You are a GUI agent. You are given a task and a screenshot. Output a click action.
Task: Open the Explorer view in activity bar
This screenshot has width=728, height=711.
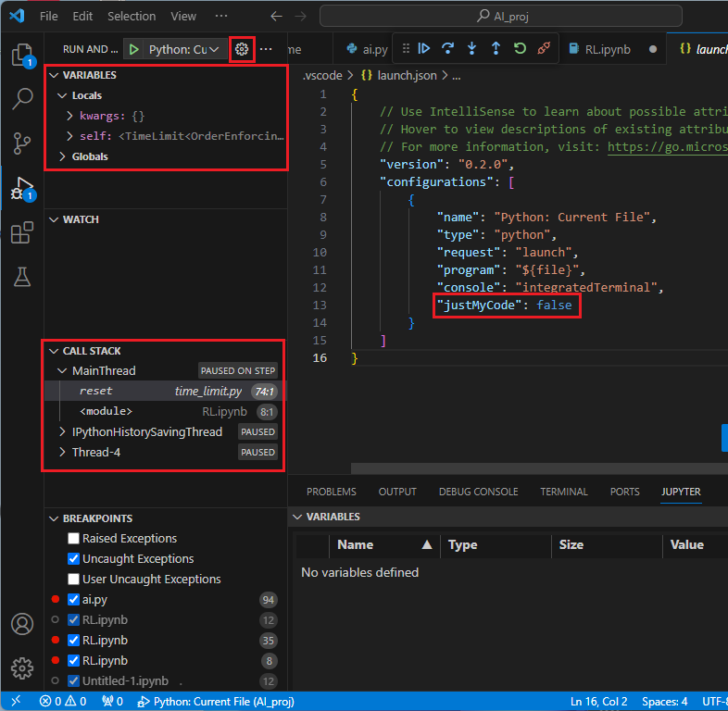pyautogui.click(x=22, y=55)
